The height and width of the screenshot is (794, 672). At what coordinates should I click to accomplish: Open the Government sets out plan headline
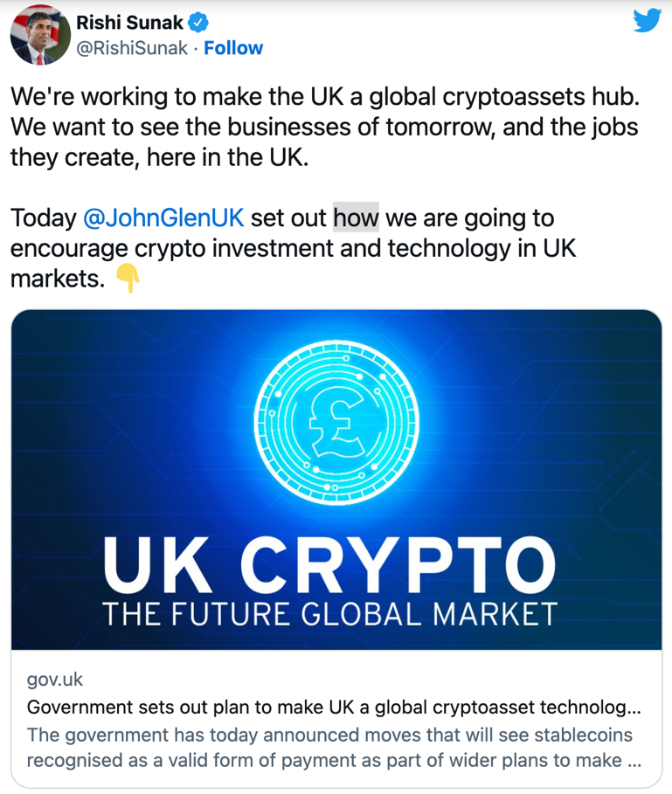pyautogui.click(x=334, y=707)
